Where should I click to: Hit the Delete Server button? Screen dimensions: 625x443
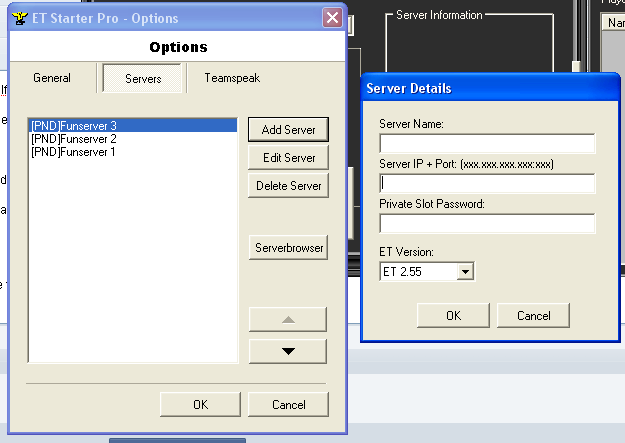click(x=288, y=186)
